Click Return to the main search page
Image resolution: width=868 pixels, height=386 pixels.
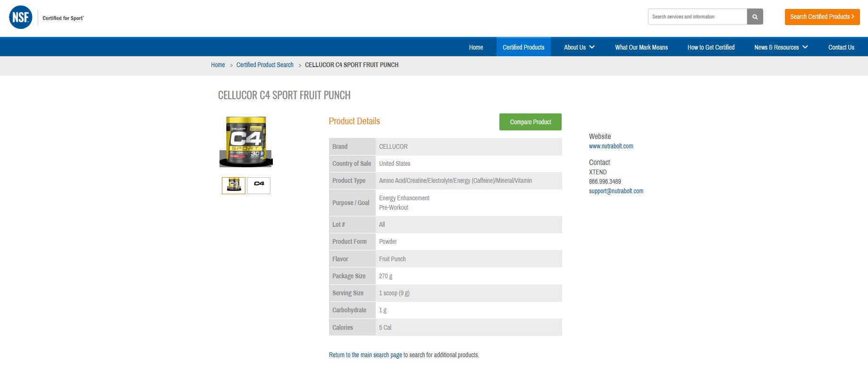click(x=365, y=355)
